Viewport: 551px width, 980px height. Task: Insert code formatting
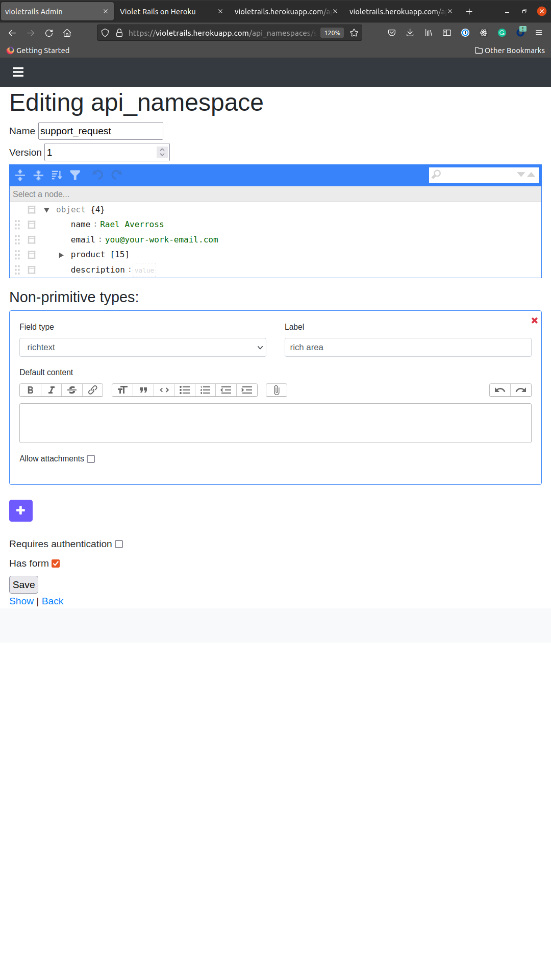(x=164, y=390)
